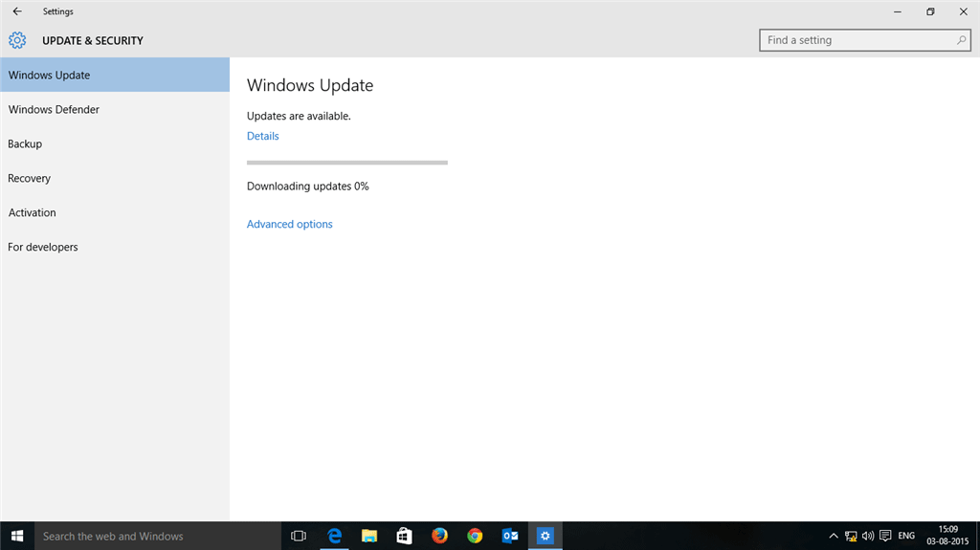Open the Windows Start menu
This screenshot has width=980, height=550.
pos(17,537)
